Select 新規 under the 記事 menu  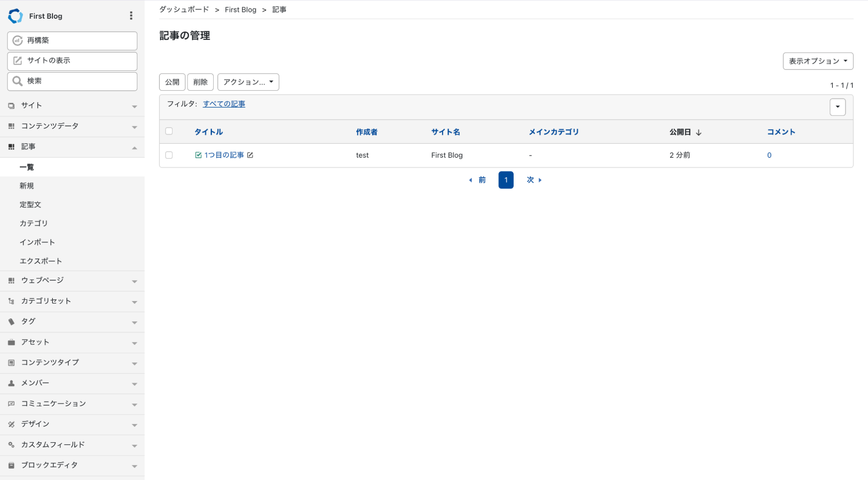(x=26, y=186)
